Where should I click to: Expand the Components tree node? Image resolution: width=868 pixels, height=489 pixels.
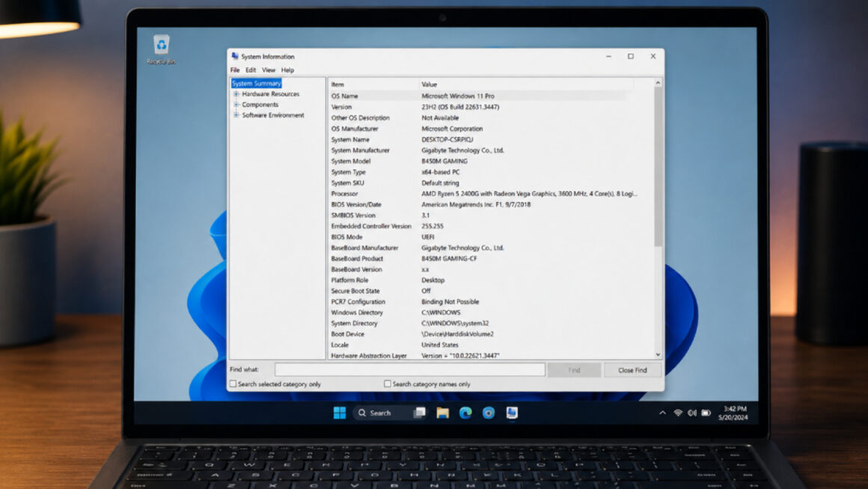[x=236, y=105]
